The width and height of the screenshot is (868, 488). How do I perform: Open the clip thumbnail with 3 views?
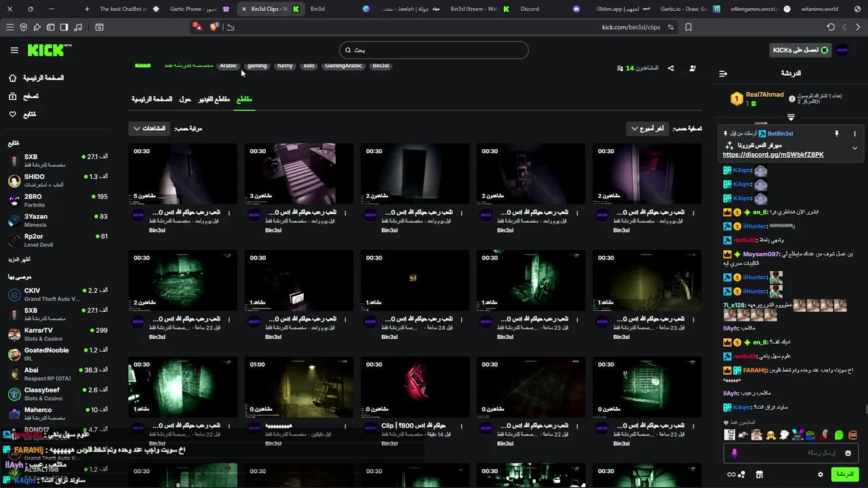[x=299, y=174]
